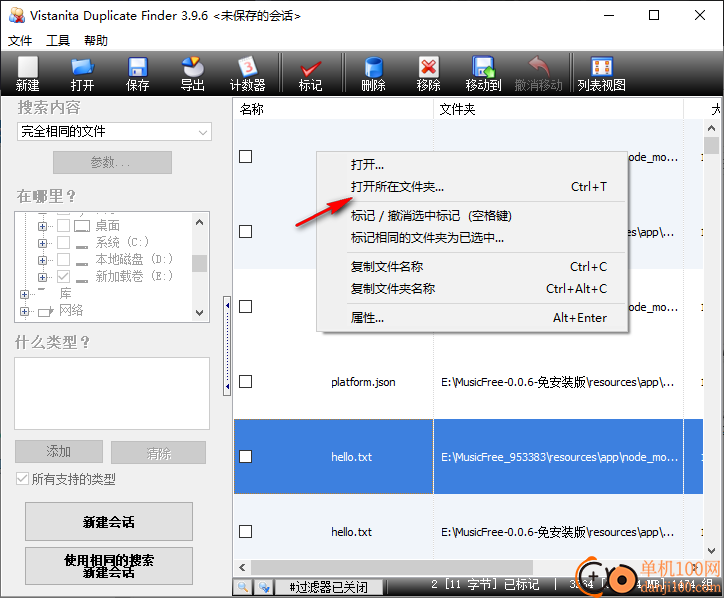Viewport: 724px width, 598px height.
Task: Expand the 网络 (Network) tree node
Action: click(25, 311)
